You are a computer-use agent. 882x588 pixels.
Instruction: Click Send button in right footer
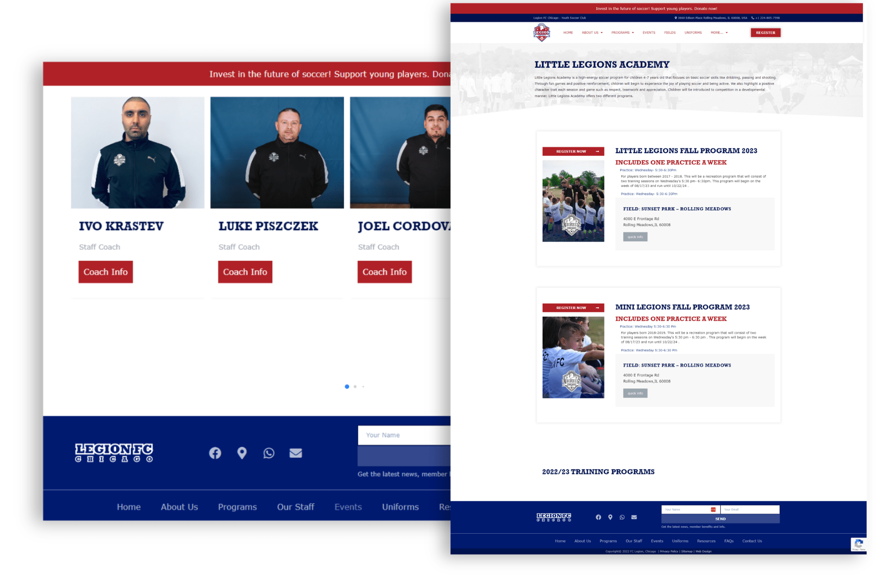(x=720, y=519)
